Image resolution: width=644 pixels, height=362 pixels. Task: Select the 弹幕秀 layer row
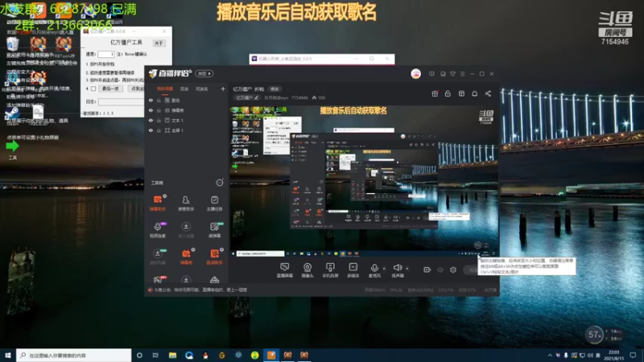187,110
